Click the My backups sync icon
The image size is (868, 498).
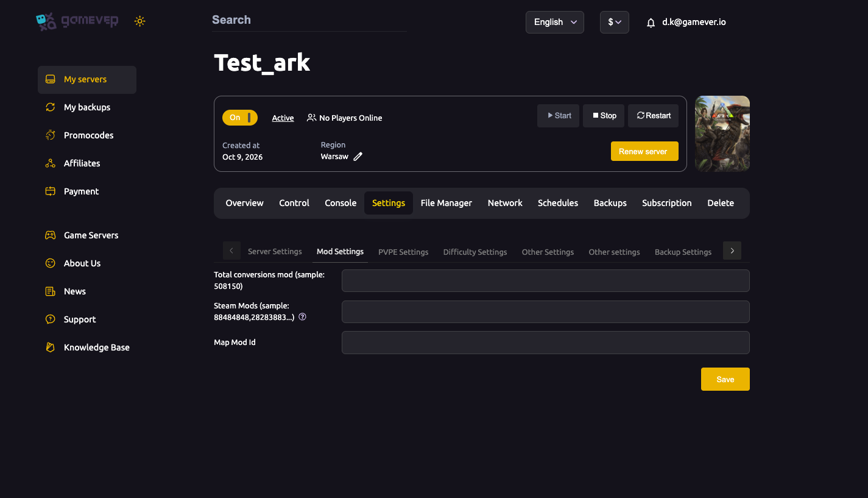51,107
